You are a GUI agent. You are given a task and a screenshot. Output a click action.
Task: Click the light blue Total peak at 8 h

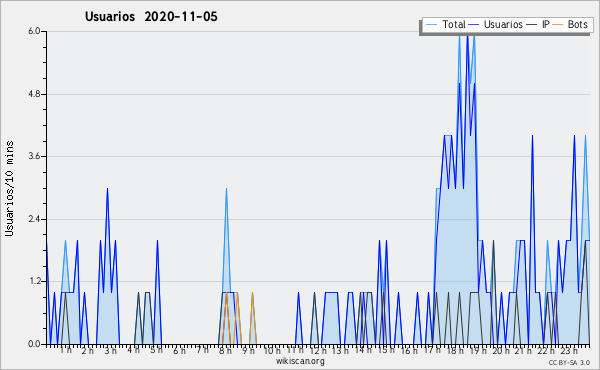(226, 189)
